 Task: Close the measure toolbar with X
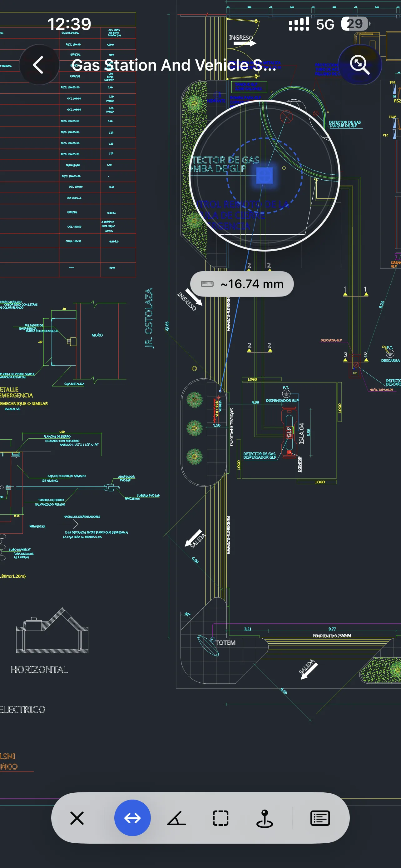[77, 818]
